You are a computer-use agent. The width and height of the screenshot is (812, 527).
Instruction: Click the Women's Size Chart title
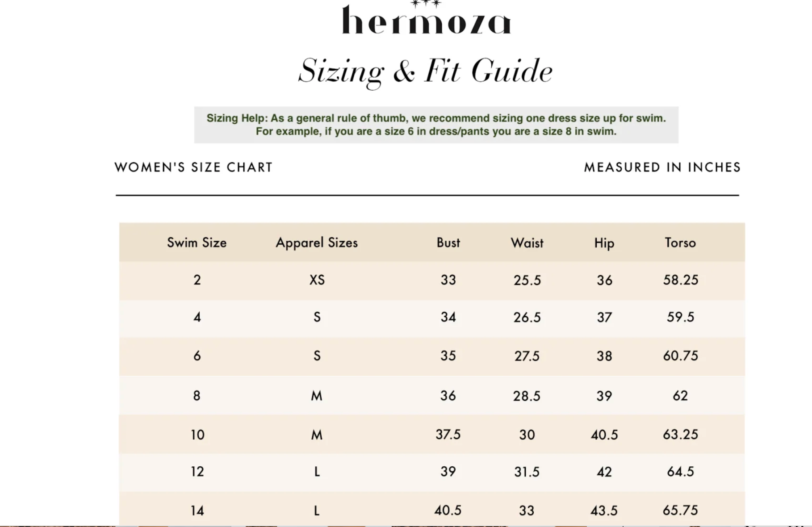point(193,167)
